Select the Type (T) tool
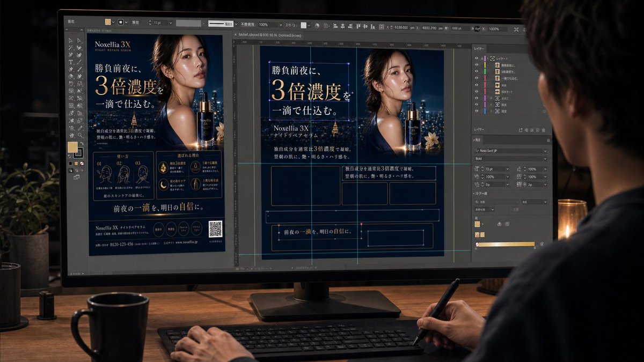The width and height of the screenshot is (644, 362). point(71,62)
